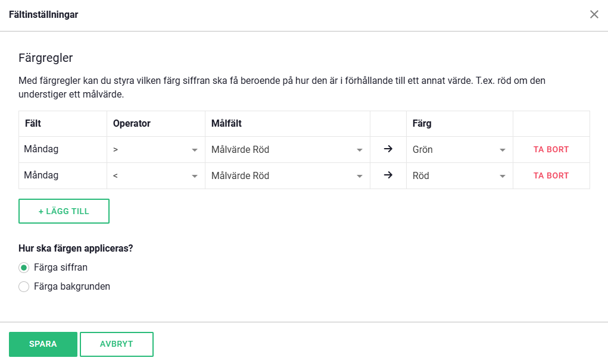Open the operator dropdown showing ">"
This screenshot has width=608, height=364.
tap(155, 150)
